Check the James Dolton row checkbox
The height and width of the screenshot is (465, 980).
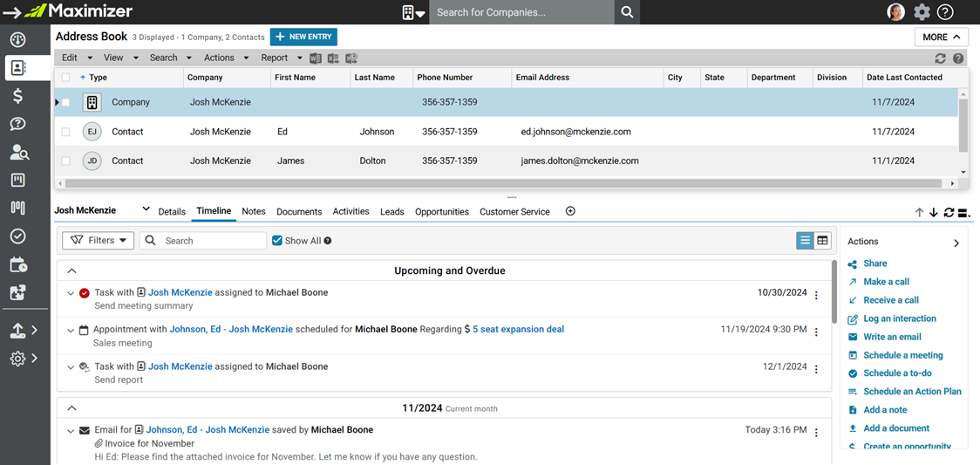[65, 161]
